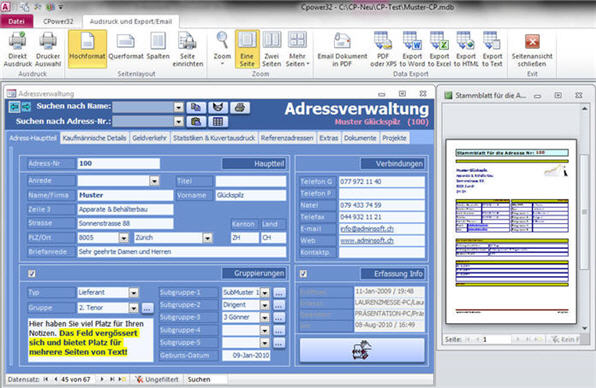Click Export to HTML
596x388 pixels.
(466, 49)
